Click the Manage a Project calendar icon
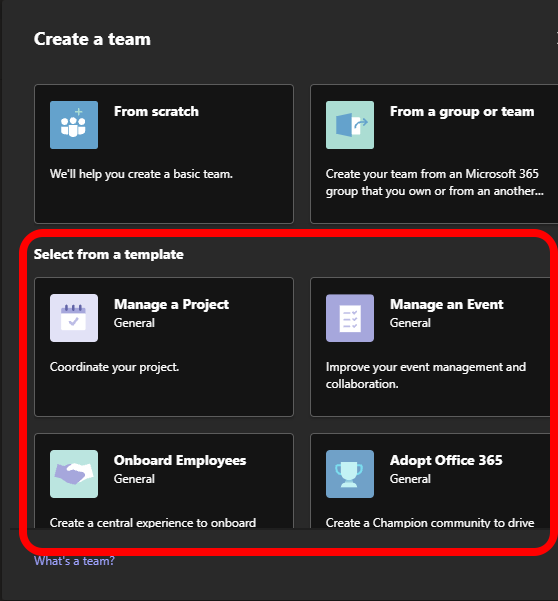The width and height of the screenshot is (558, 601). tap(74, 318)
